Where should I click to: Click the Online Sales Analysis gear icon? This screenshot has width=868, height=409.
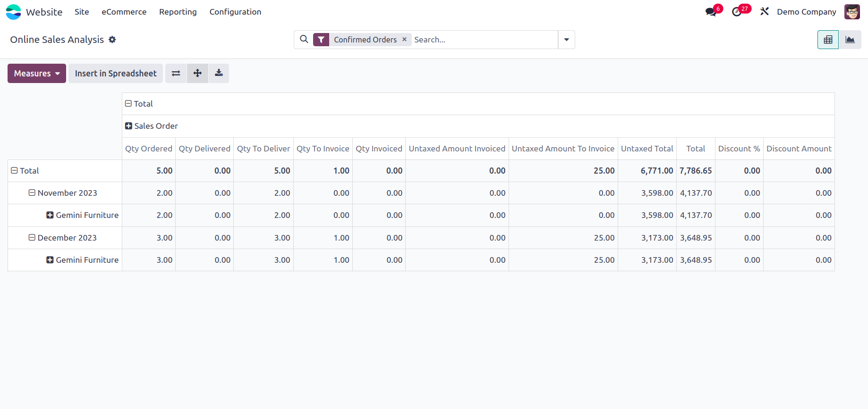click(x=112, y=40)
